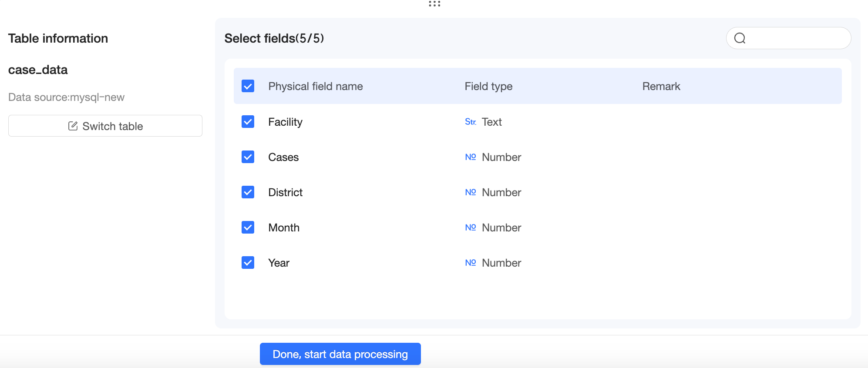Click the Number type of District
Image resolution: width=868 pixels, height=368 pixels.
501,192
